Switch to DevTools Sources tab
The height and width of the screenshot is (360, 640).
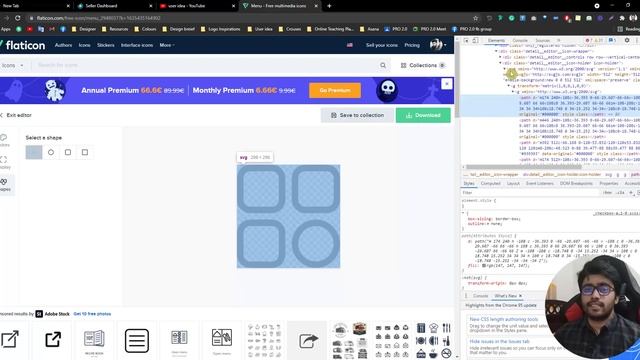point(542,40)
